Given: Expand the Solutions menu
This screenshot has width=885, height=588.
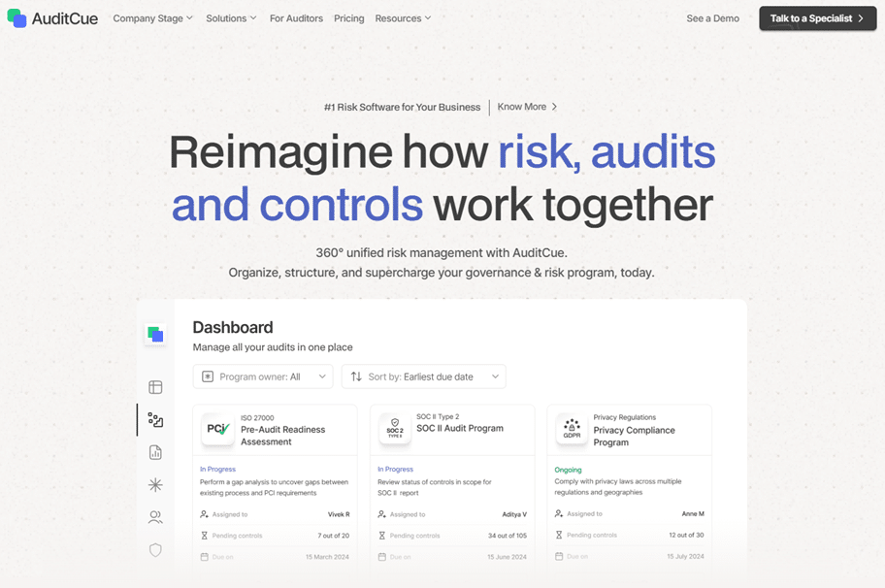Looking at the screenshot, I should 231,18.
